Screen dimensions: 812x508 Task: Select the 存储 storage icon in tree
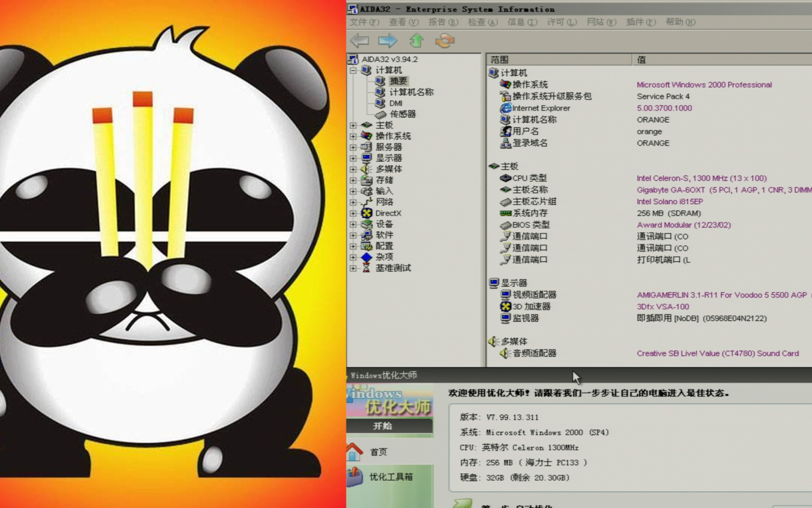[367, 180]
